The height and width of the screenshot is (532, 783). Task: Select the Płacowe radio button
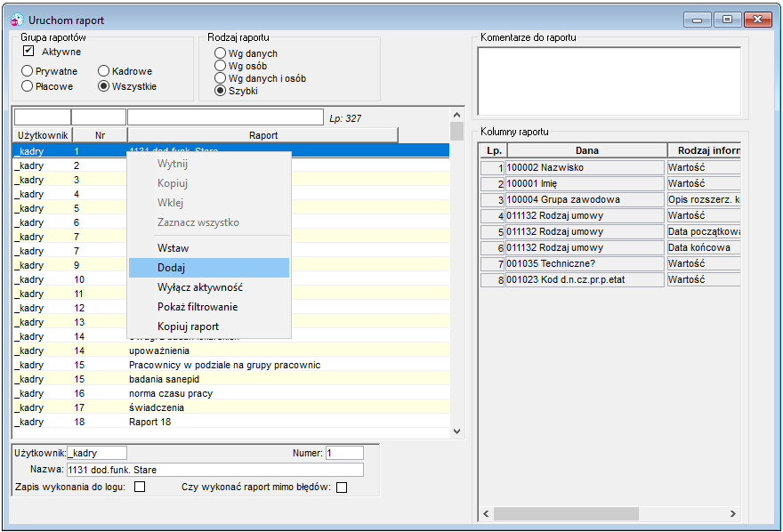click(x=27, y=86)
